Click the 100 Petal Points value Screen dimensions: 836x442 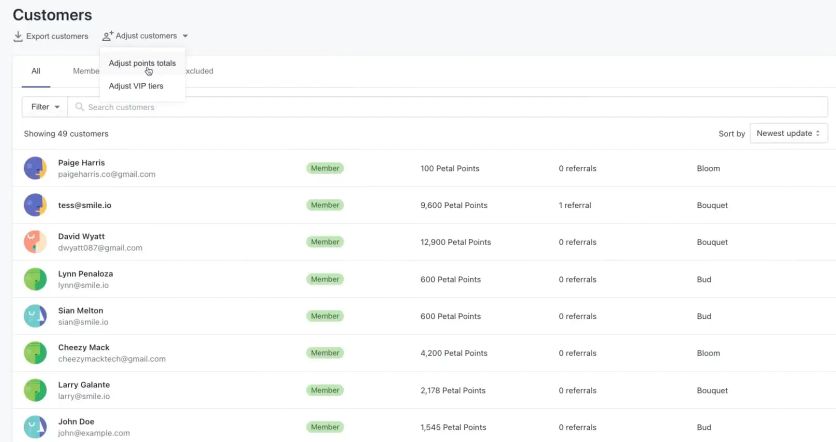point(449,168)
